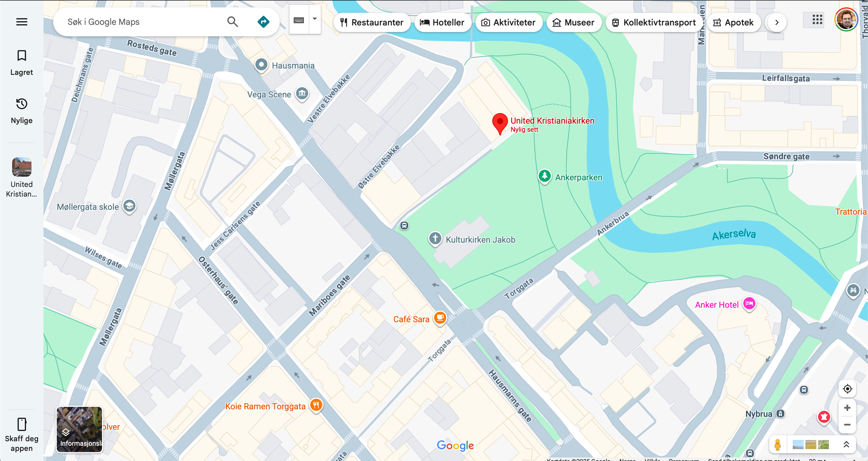Image resolution: width=868 pixels, height=461 pixels.
Task: Select the Kulturkirken Jakob church marker
Action: (435, 239)
